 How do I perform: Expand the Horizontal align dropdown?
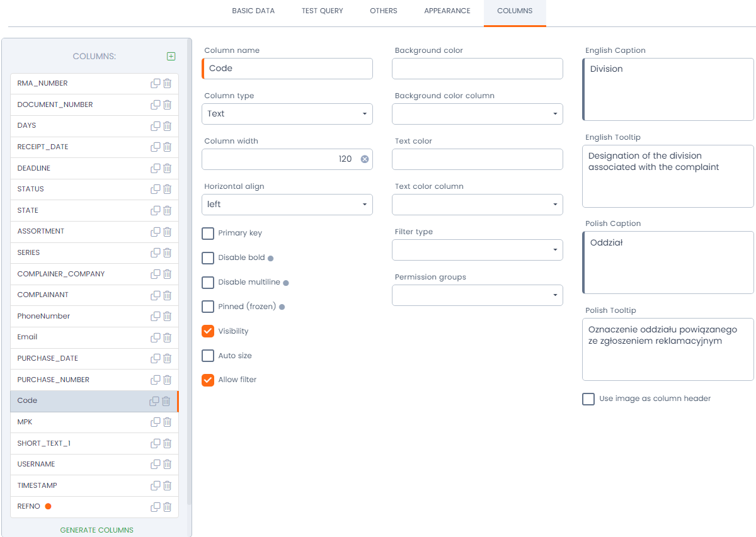pos(287,205)
